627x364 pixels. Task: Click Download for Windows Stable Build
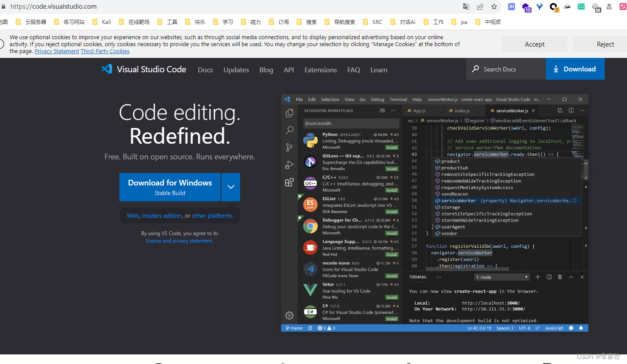point(170,187)
